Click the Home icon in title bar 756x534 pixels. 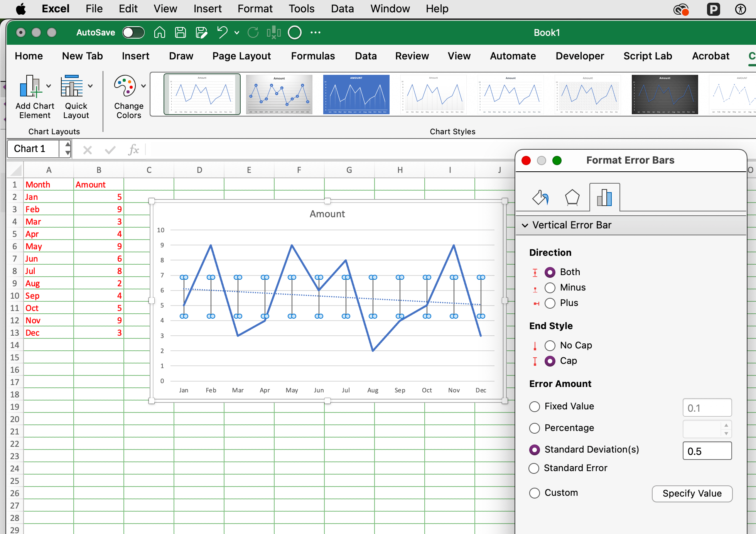(x=159, y=32)
